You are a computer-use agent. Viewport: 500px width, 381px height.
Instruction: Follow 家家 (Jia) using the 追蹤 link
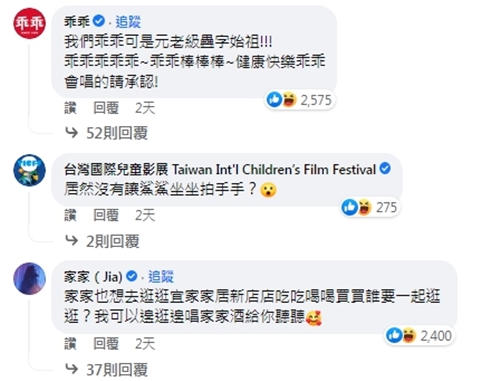pyautogui.click(x=161, y=276)
